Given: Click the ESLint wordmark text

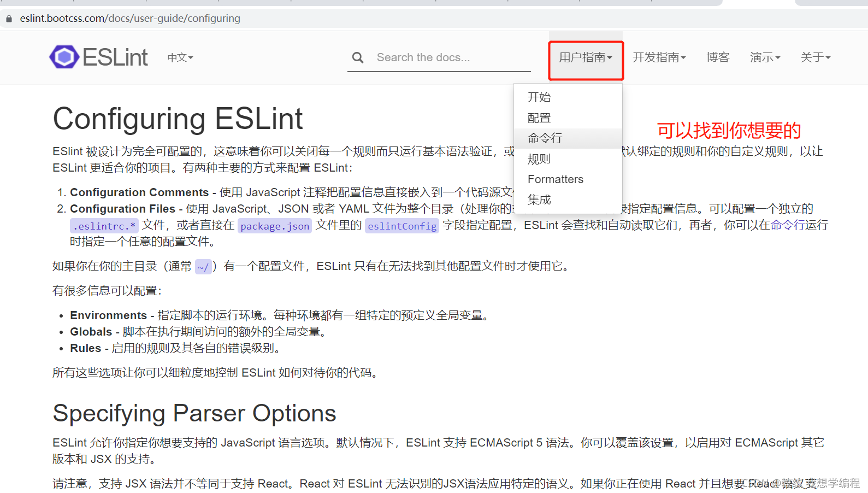Looking at the screenshot, I should 115,57.
